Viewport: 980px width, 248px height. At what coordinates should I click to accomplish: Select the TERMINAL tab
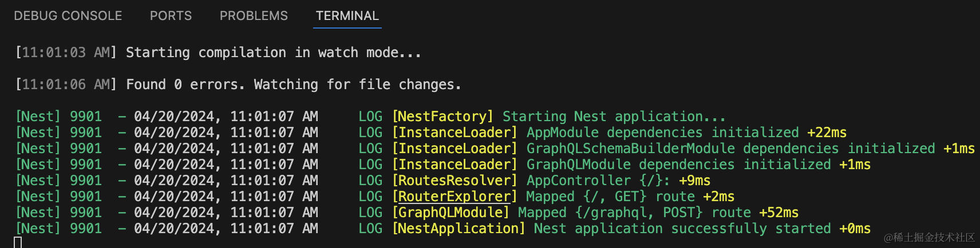pyautogui.click(x=347, y=16)
